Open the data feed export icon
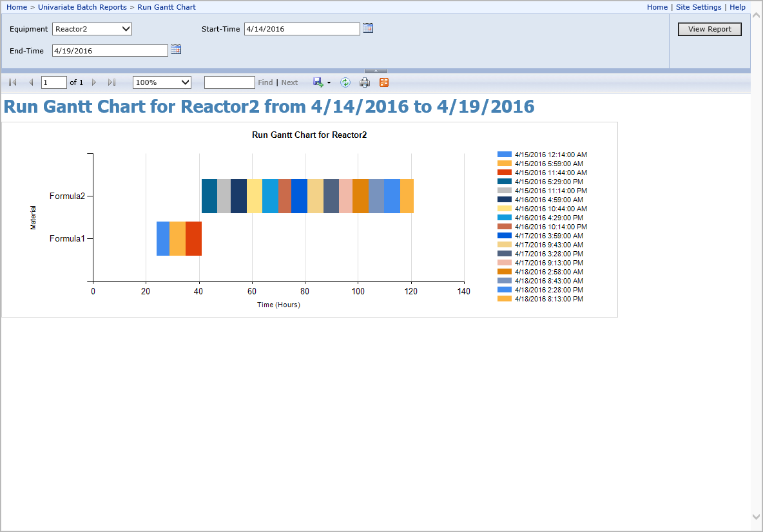This screenshot has width=763, height=532. (x=384, y=82)
